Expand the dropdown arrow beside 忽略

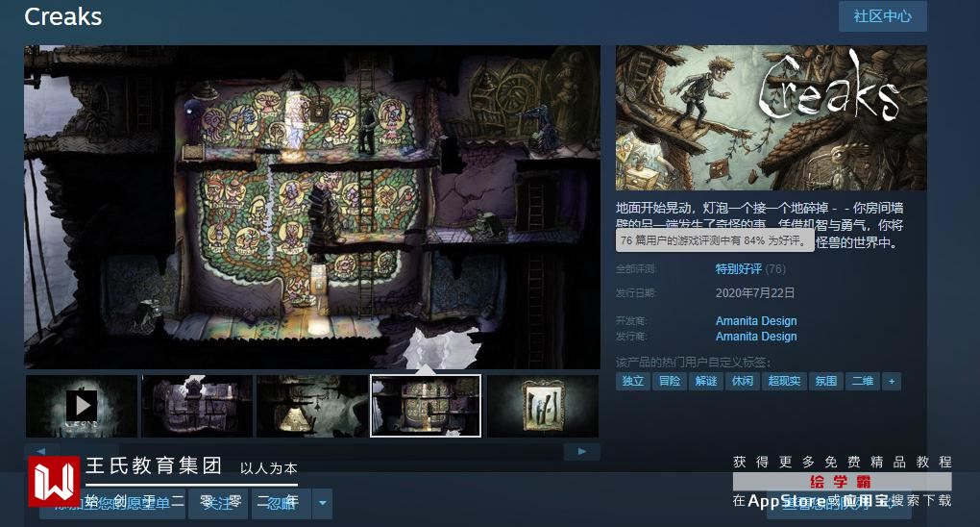click(323, 503)
